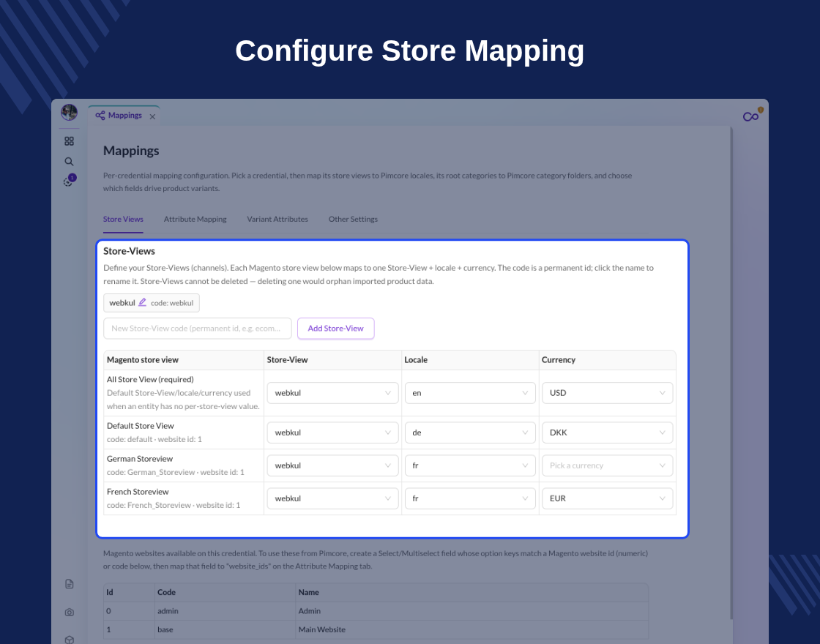Click the Mappings tab share icon
Image resolution: width=820 pixels, height=644 pixels.
(x=100, y=116)
